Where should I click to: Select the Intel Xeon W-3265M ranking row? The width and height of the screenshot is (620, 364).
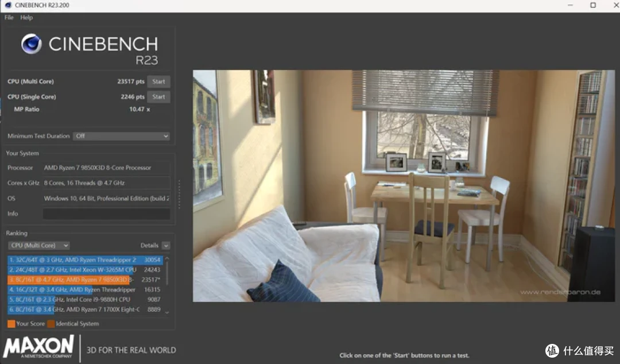(85, 270)
